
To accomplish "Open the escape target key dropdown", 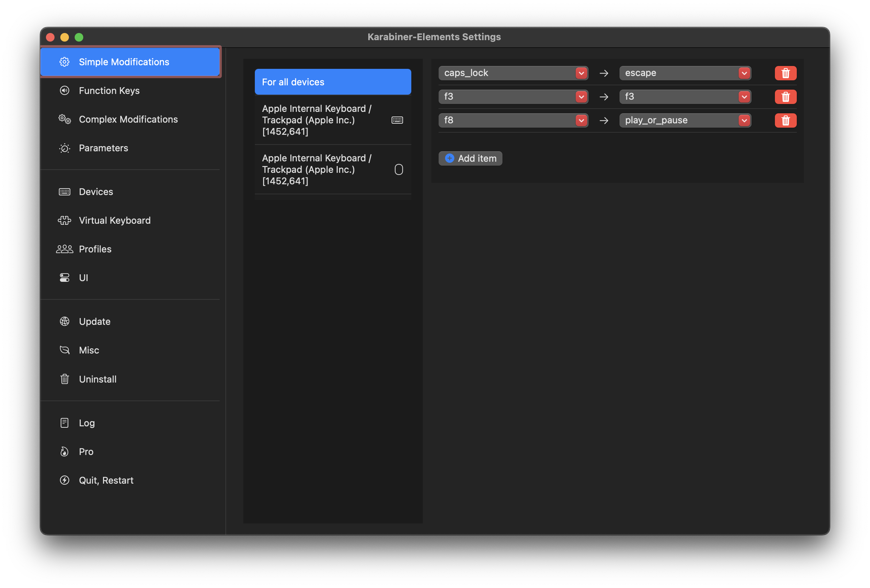I will pyautogui.click(x=744, y=73).
